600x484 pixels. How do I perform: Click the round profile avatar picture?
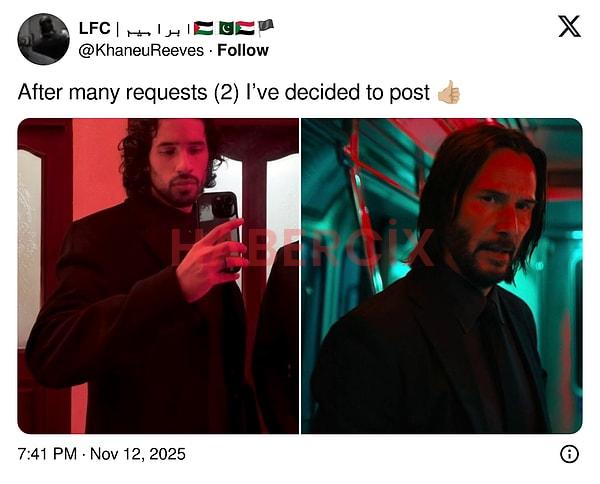coord(43,39)
